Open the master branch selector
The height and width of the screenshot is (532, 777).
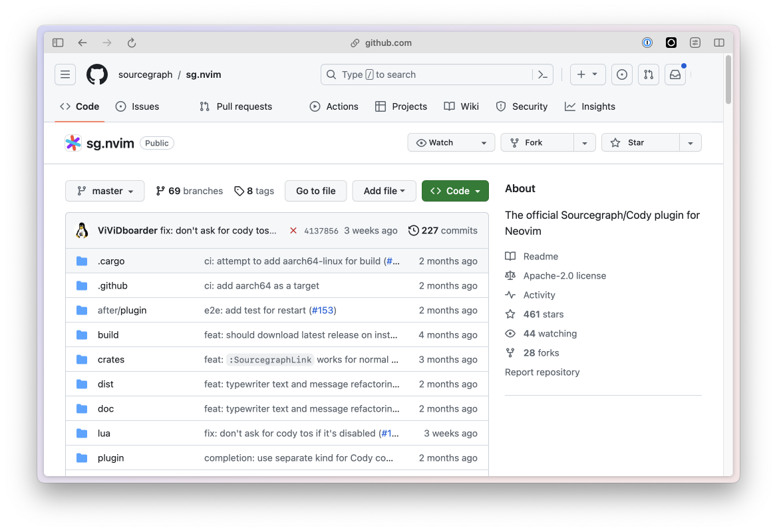[x=104, y=191]
